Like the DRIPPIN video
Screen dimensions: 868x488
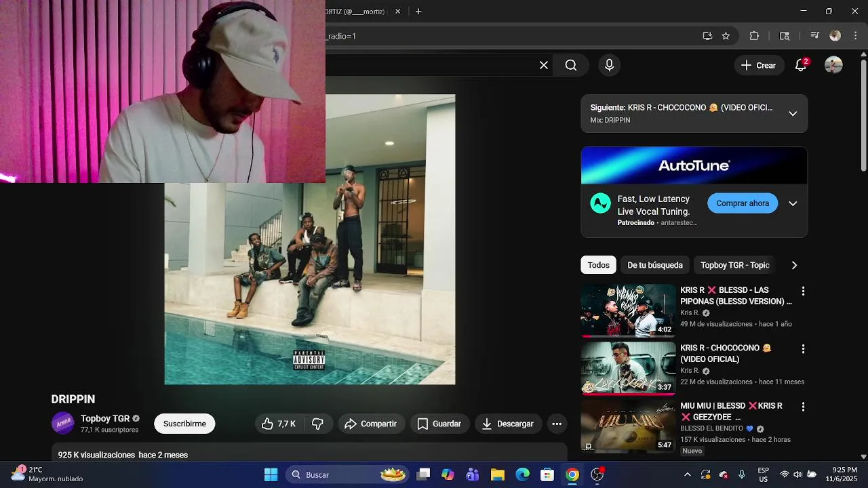coord(278,424)
